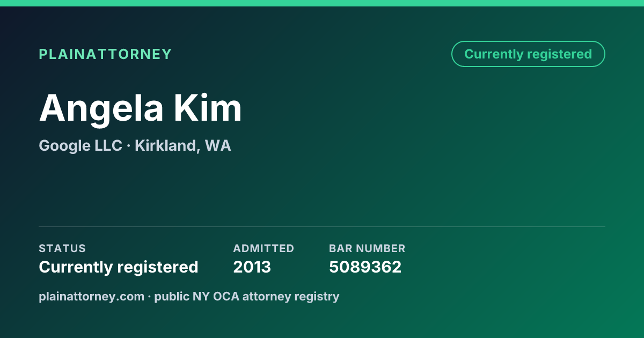The width and height of the screenshot is (644, 338).
Task: Click the BAR NUMBER field label
Action: coord(367,248)
